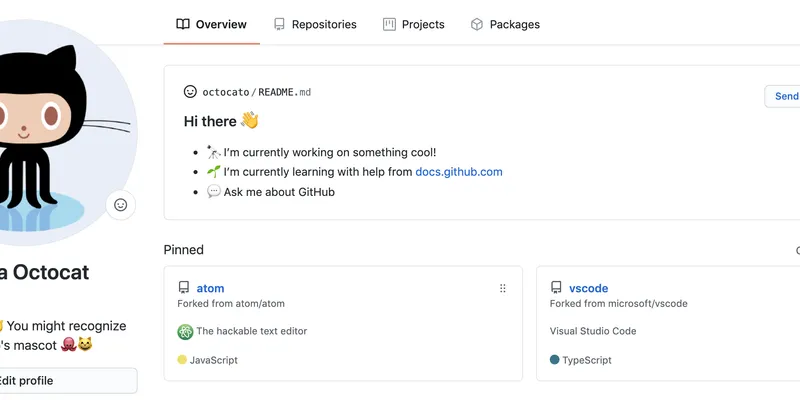
Task: Click the Octocat profile name
Action: click(x=44, y=272)
